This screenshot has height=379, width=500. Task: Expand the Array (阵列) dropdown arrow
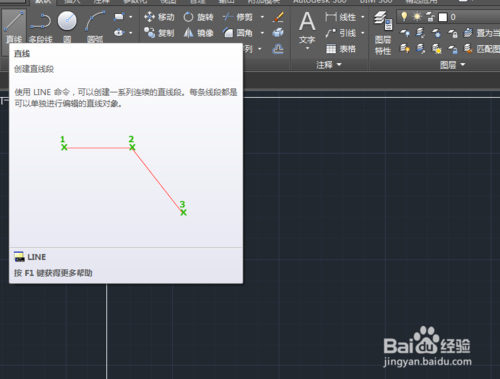[260, 49]
